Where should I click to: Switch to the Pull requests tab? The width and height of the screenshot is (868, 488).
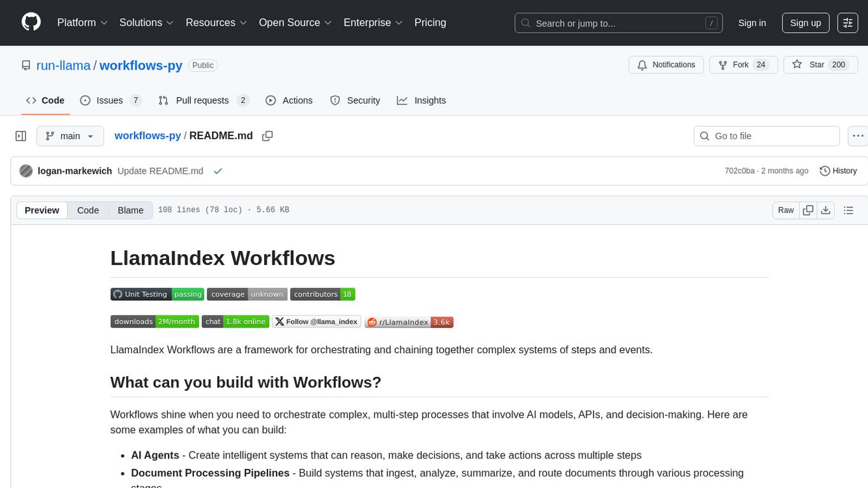tap(203, 100)
